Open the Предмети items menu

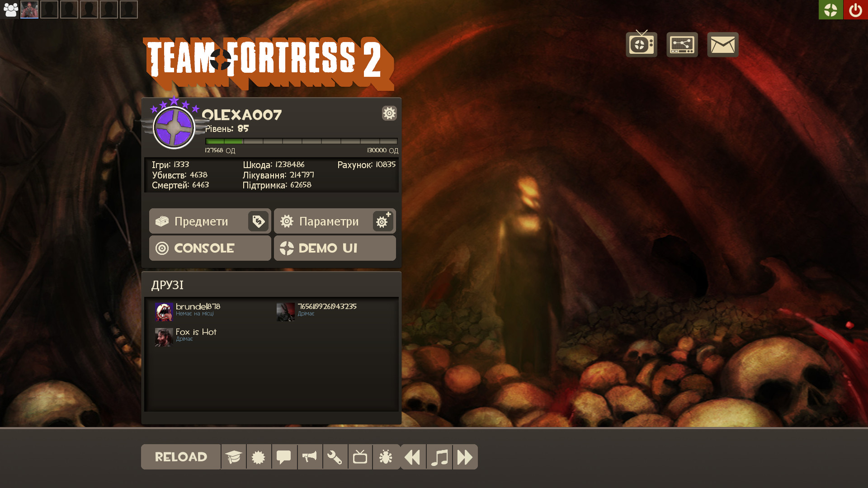coord(201,221)
